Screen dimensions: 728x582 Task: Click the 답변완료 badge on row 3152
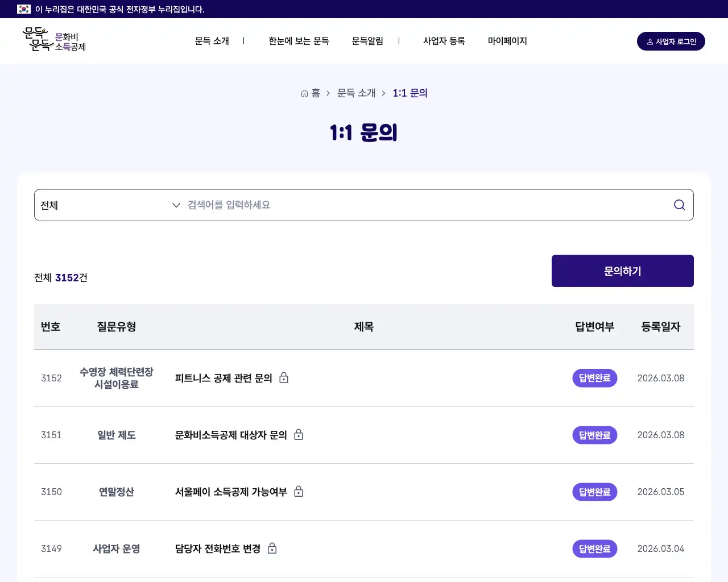coord(594,378)
